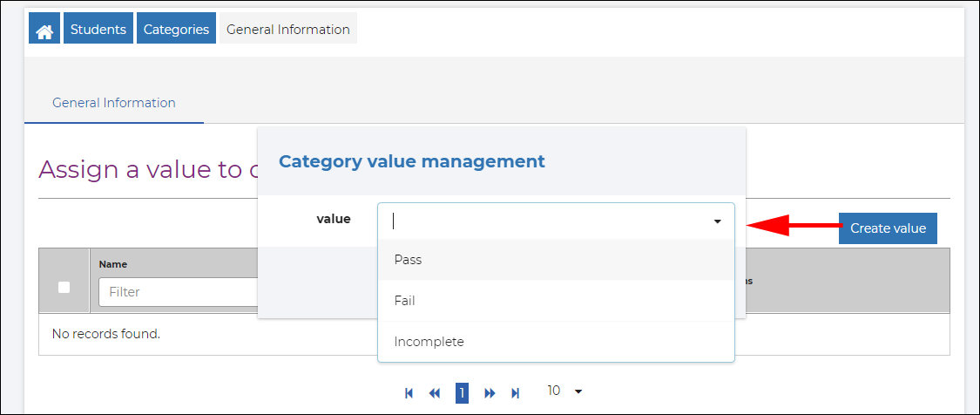Image resolution: width=980 pixels, height=415 pixels.
Task: Go to next page of results
Action: (490, 393)
